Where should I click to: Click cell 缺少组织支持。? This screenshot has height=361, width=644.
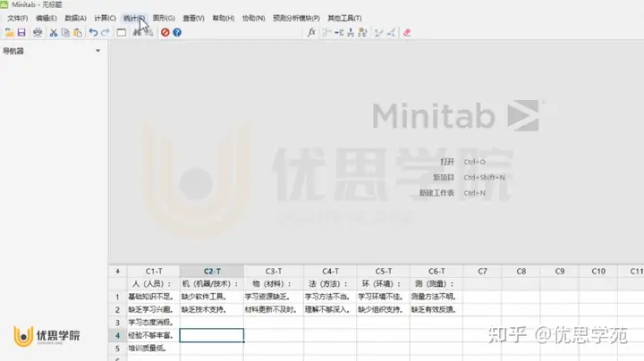coord(383,310)
